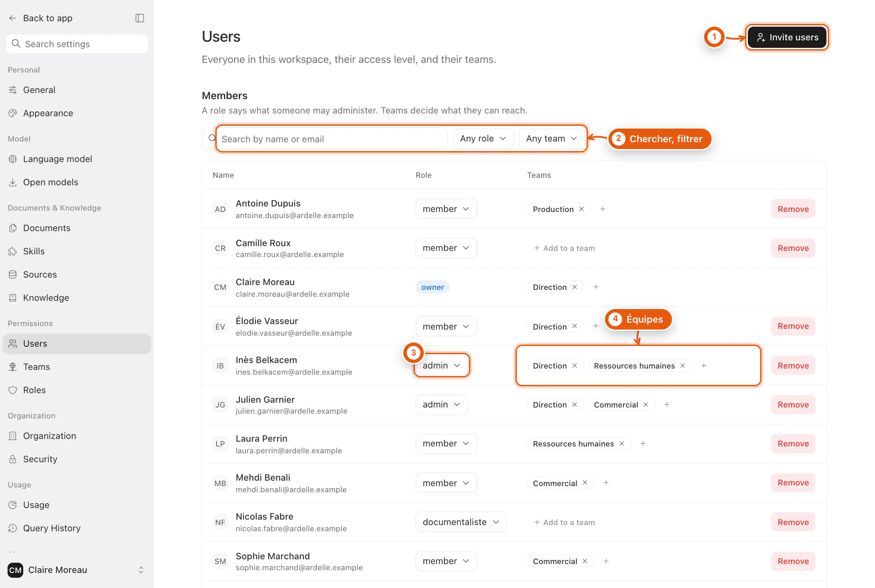Open Camille Roux member role dropdown
The height and width of the screenshot is (588, 875).
point(446,248)
